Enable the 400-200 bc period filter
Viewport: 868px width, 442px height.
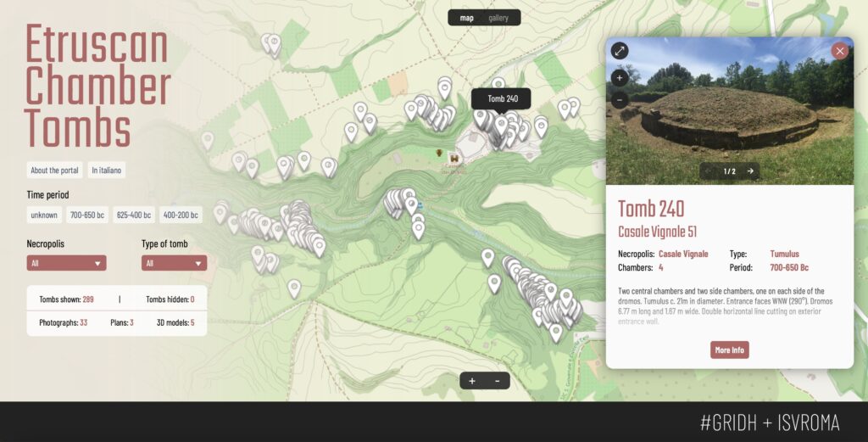pos(181,215)
